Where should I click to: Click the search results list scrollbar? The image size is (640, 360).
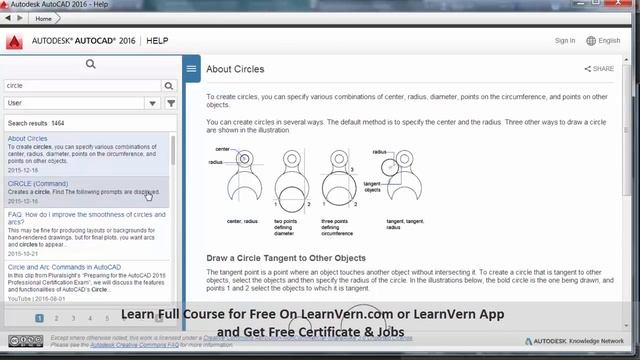pyautogui.click(x=173, y=151)
